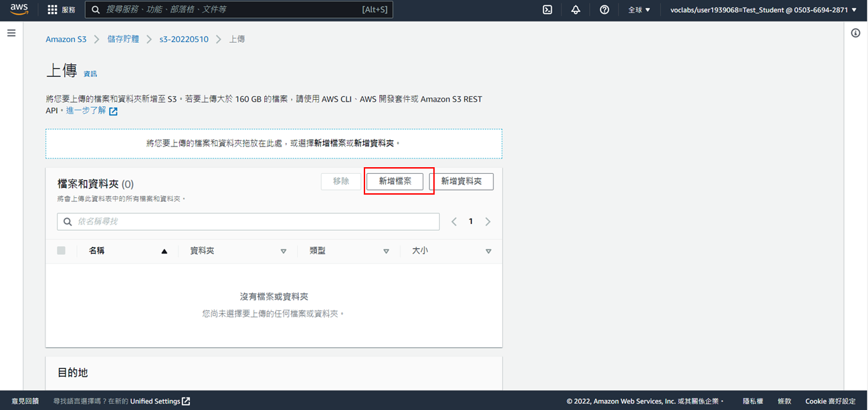
Task: Click the drag-and-drop upload zone
Action: [274, 144]
